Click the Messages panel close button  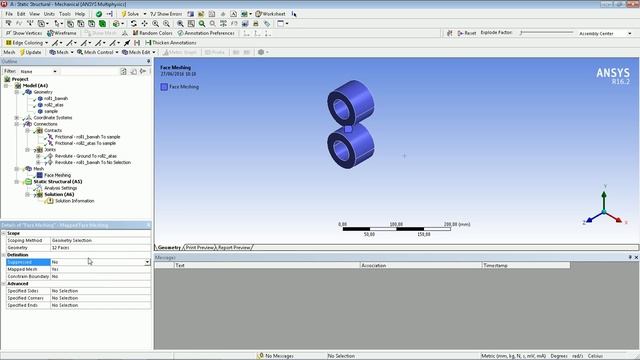click(636, 258)
